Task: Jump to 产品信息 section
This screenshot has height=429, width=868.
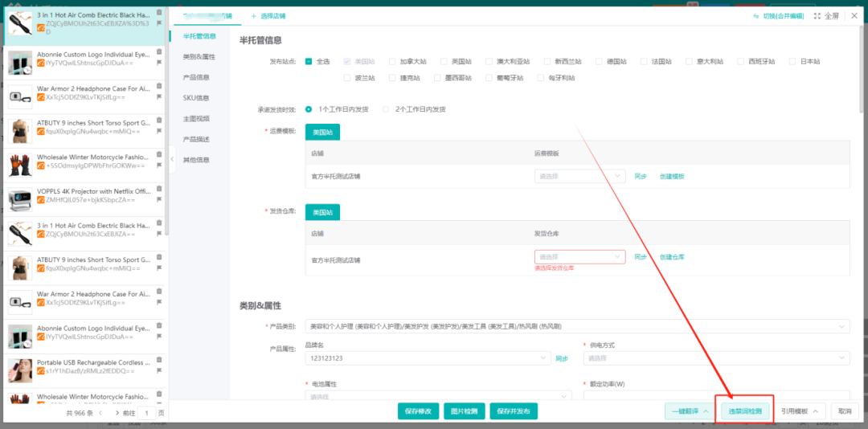Action: [196, 77]
